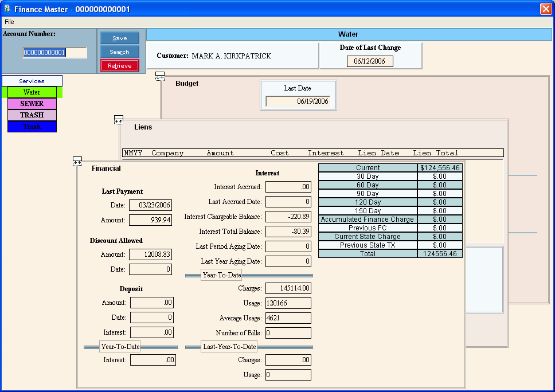Viewport: 555px width, 392px height.
Task: Click the Previous State TX row label
Action: point(368,245)
